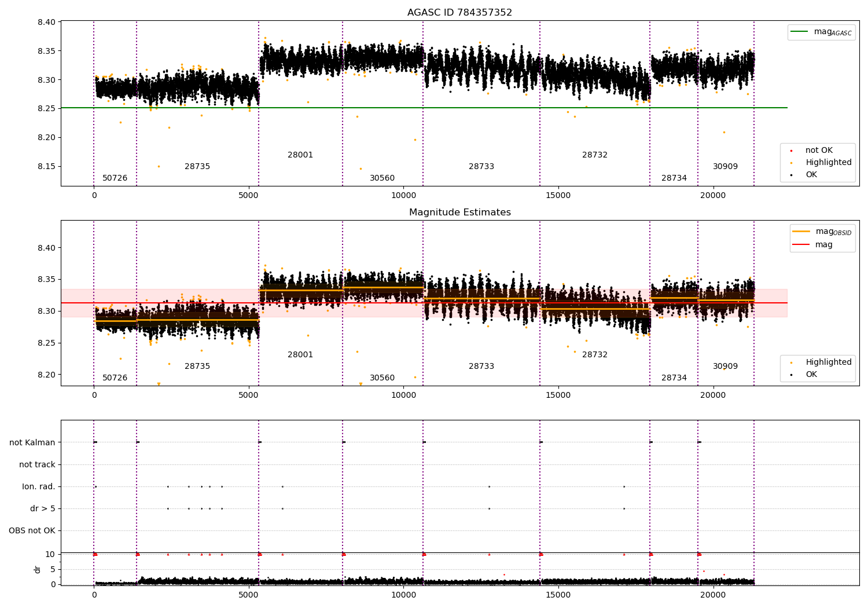This screenshot has width=868, height=608.
Task: Click obsid label 28733 in the Magnitude Estimates plot
Action: point(481,367)
